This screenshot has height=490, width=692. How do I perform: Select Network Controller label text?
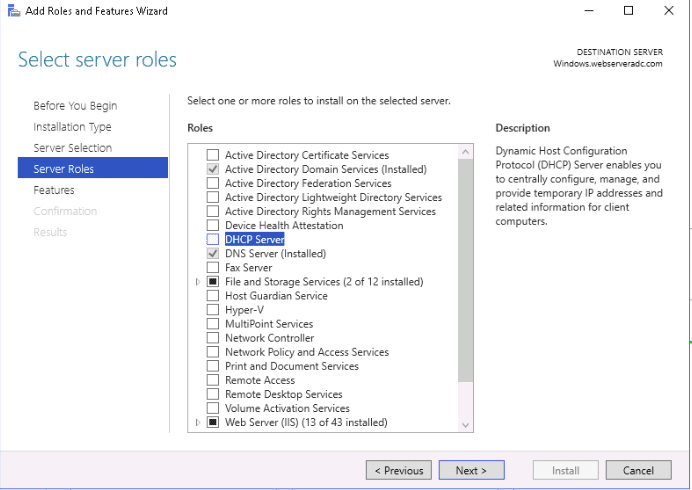click(270, 338)
